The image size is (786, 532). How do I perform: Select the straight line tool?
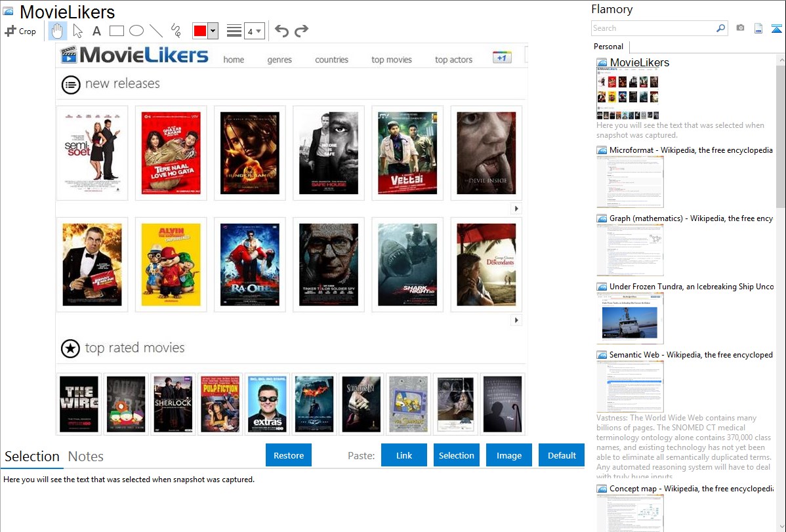pyautogui.click(x=156, y=31)
